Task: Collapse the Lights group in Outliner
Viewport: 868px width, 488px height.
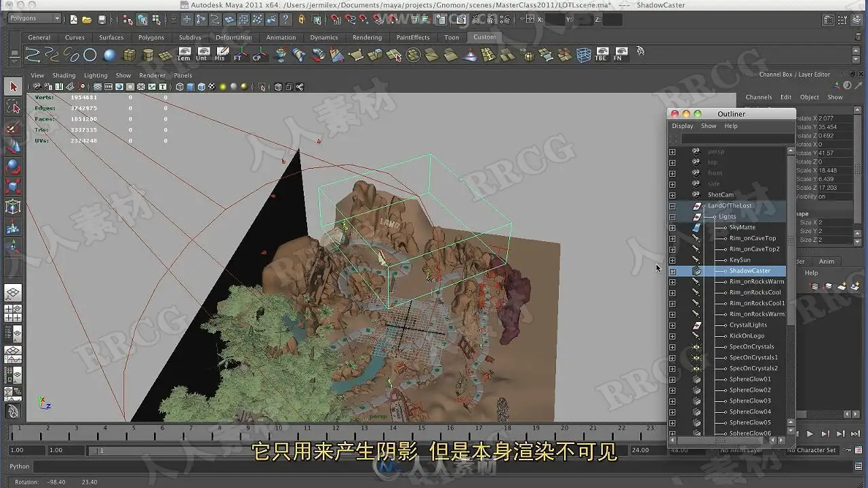Action: click(x=672, y=217)
